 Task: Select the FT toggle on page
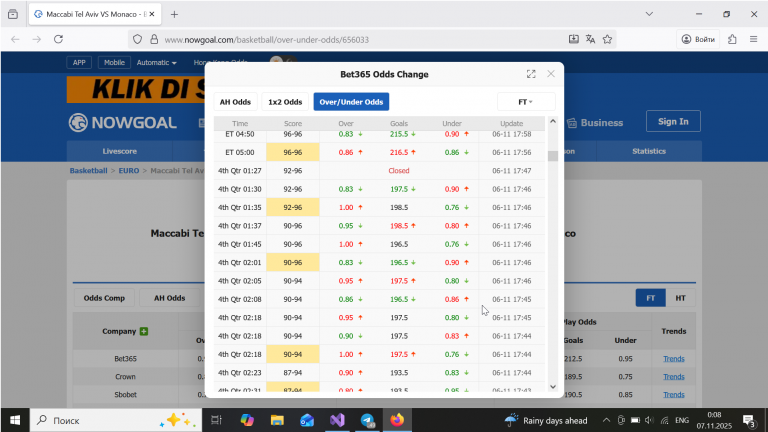tap(650, 298)
